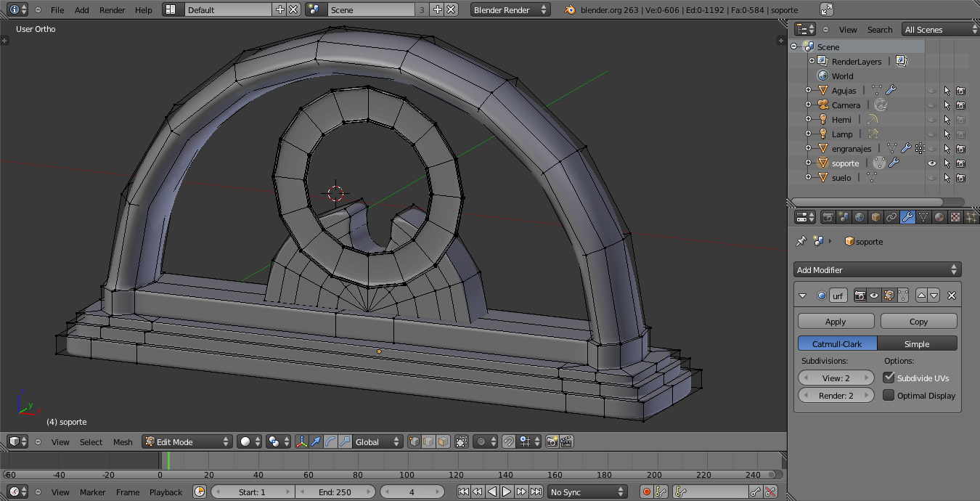Toggle Subdivide UVs checkbox

(x=889, y=378)
